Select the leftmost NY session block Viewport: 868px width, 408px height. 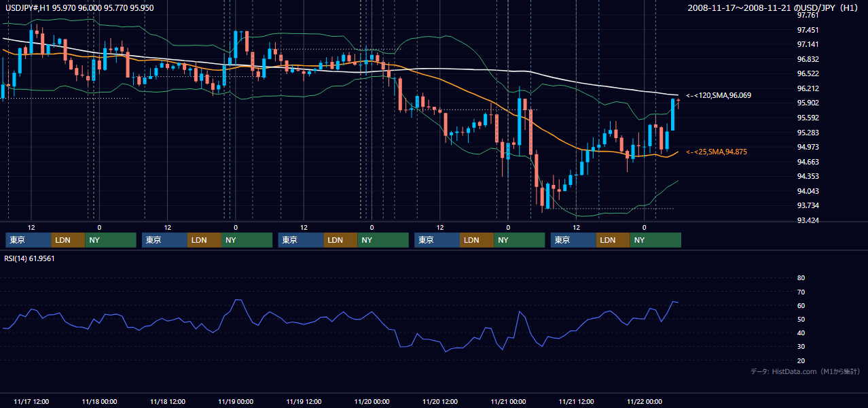point(111,240)
